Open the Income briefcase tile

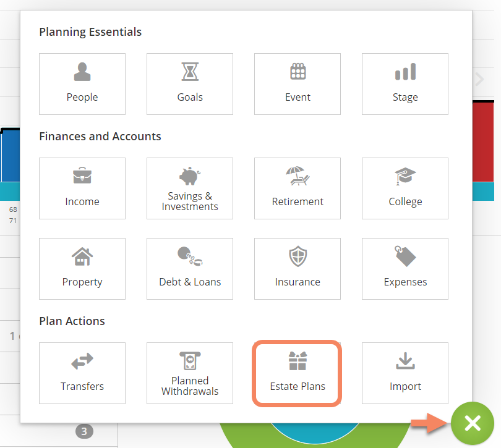point(82,188)
